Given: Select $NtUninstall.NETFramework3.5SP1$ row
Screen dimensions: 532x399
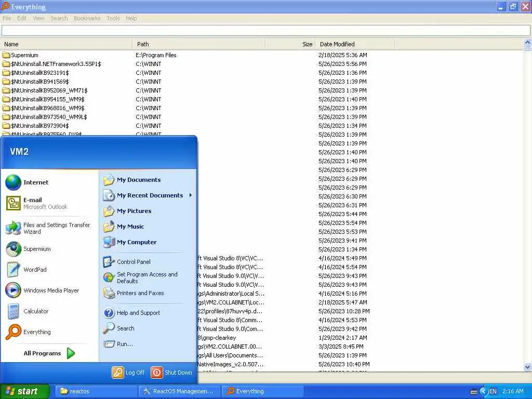Looking at the screenshot, I should 261,64.
